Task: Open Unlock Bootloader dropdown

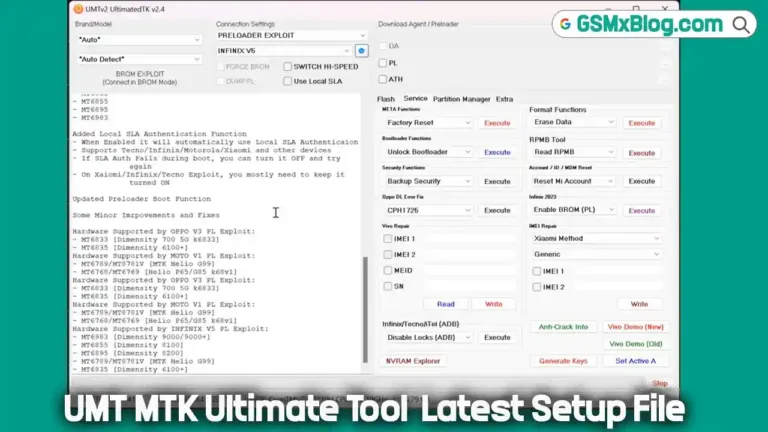Action: coord(428,152)
